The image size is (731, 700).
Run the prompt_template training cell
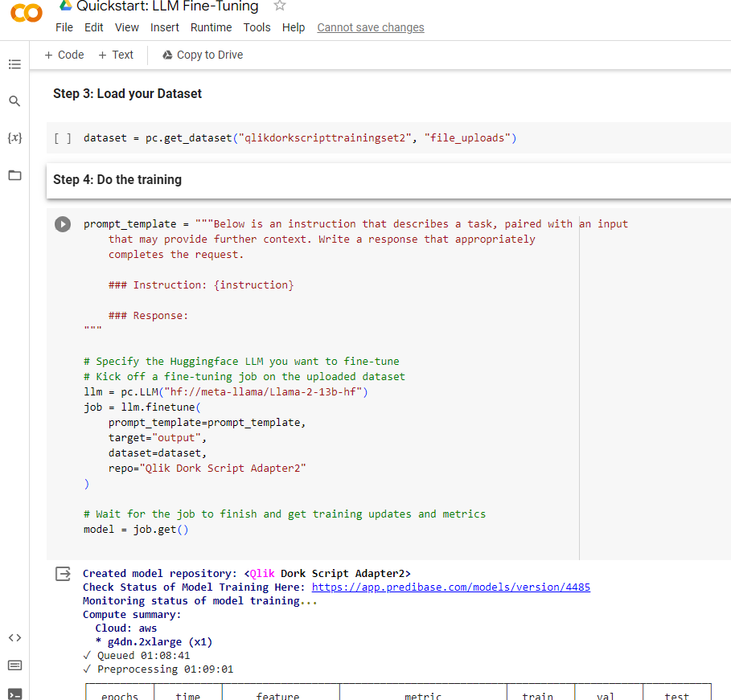(x=63, y=224)
